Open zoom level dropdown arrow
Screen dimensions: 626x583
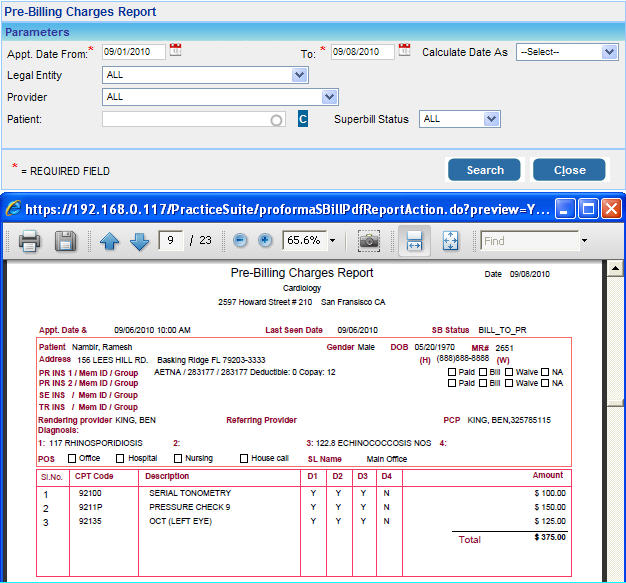332,240
